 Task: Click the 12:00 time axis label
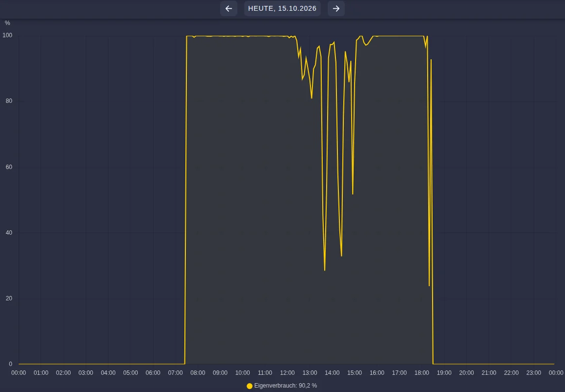(x=287, y=372)
